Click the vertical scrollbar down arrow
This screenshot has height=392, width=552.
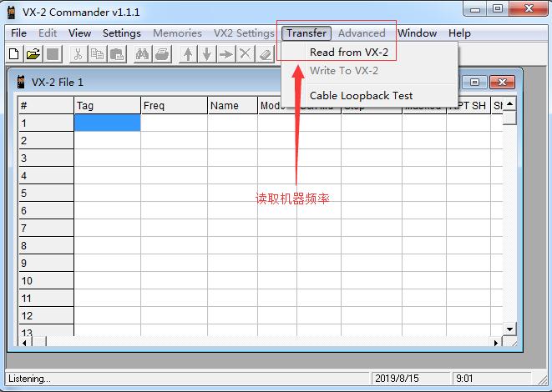[509, 329]
